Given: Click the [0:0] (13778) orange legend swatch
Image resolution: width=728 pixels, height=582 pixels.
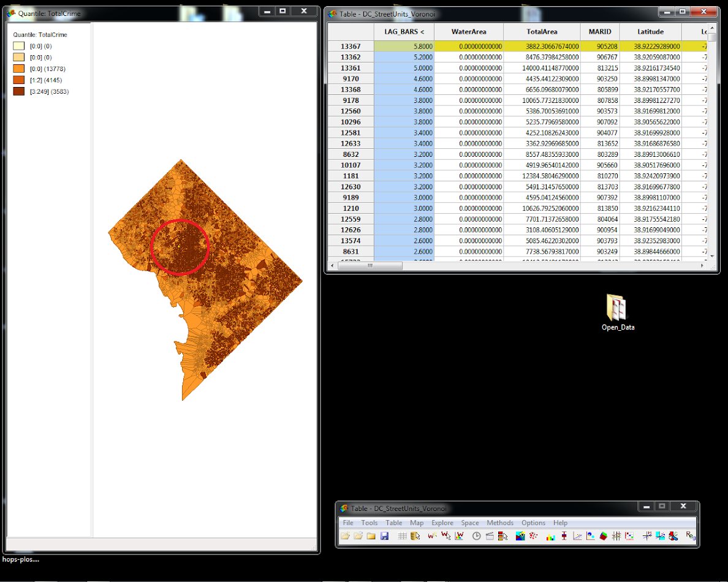Looking at the screenshot, I should [x=18, y=69].
